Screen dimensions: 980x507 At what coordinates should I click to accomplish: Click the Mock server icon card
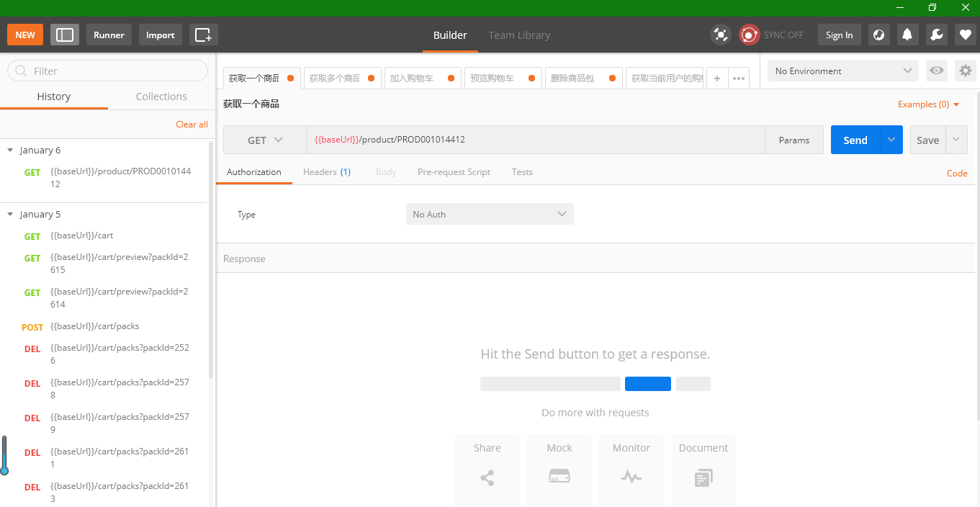click(x=559, y=469)
